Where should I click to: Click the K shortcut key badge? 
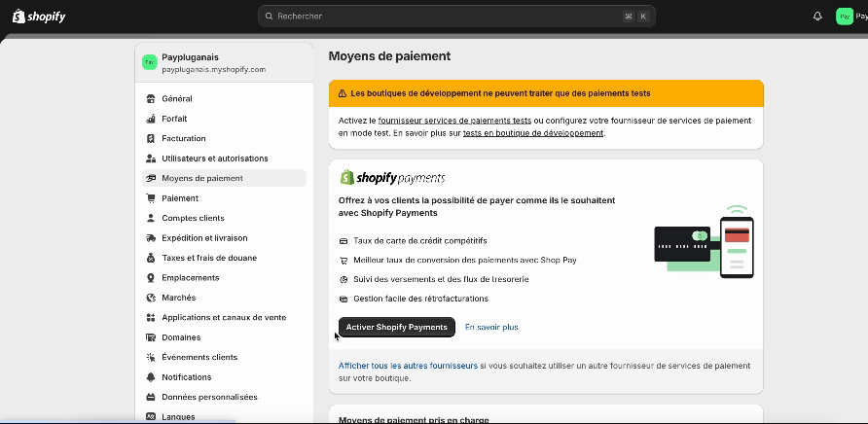(x=642, y=17)
